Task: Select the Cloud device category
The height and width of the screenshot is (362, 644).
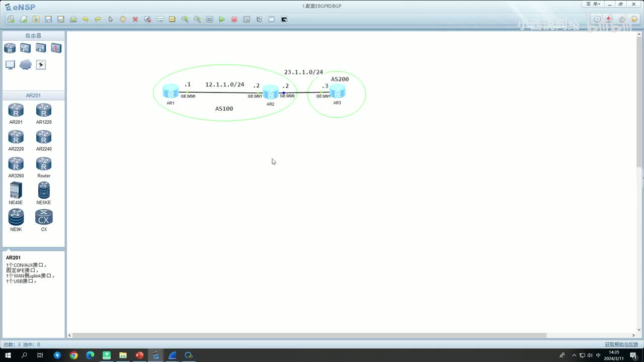Action: tap(25, 64)
